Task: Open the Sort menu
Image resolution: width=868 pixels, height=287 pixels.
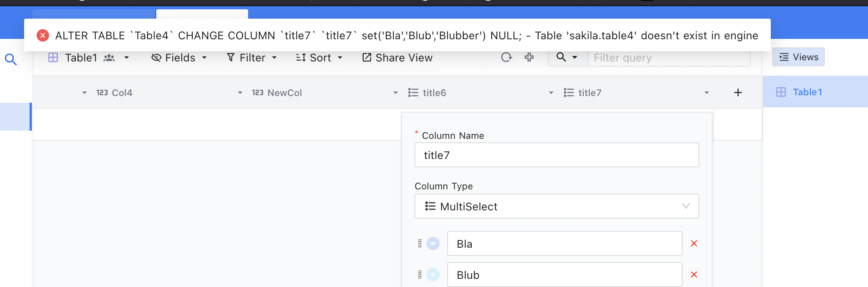Action: [319, 58]
